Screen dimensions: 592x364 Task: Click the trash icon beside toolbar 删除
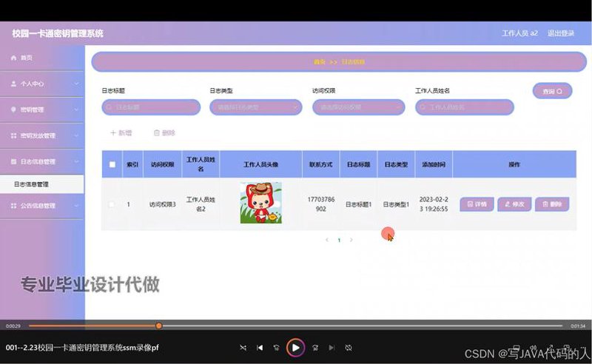click(x=157, y=133)
